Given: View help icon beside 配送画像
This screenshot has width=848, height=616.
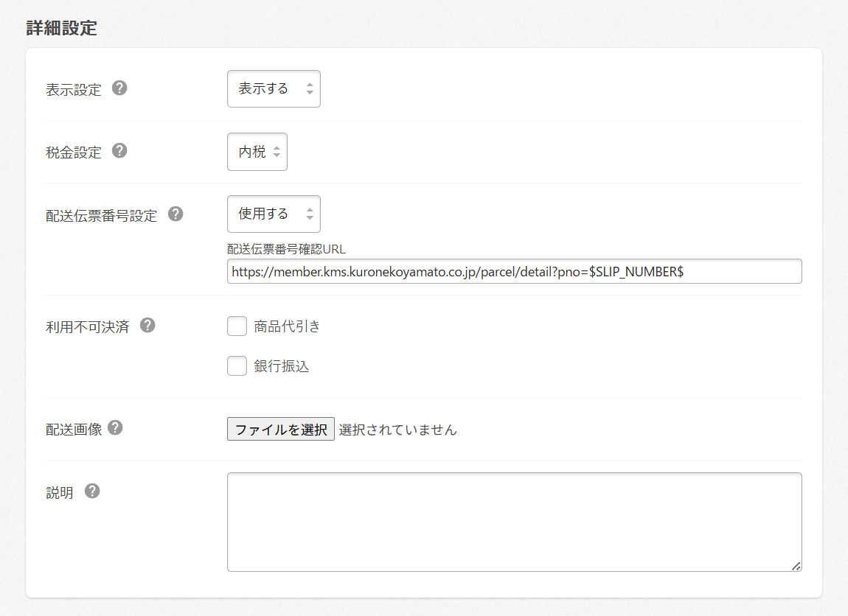Looking at the screenshot, I should [x=115, y=427].
